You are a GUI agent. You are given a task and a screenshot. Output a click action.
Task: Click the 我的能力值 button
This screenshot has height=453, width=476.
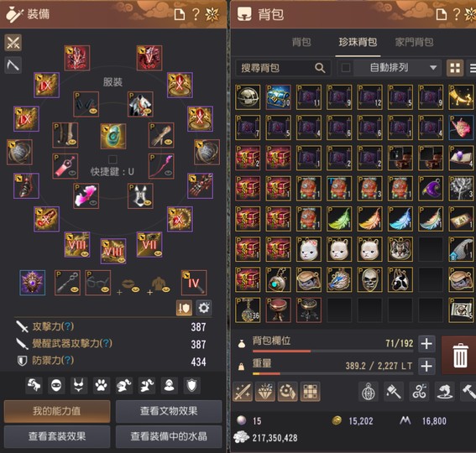pos(57,411)
